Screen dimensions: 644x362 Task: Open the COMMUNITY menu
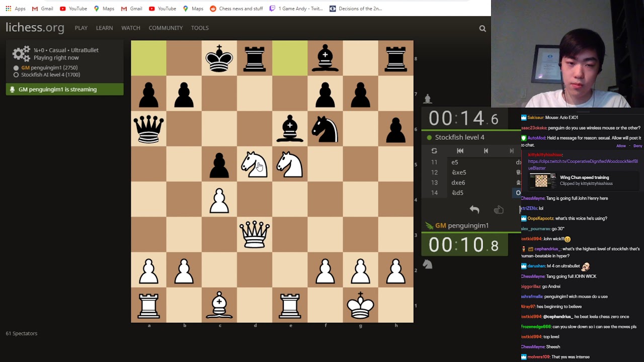point(166,28)
